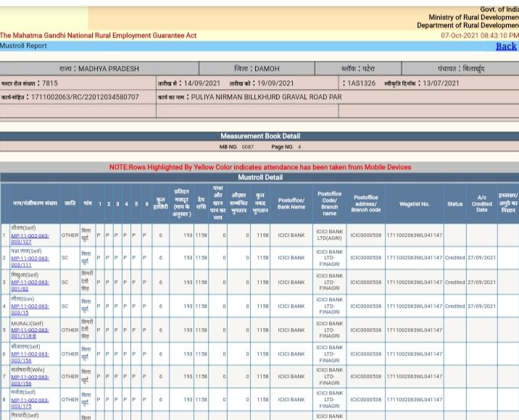Open job card link ending 003/111

tap(30, 261)
